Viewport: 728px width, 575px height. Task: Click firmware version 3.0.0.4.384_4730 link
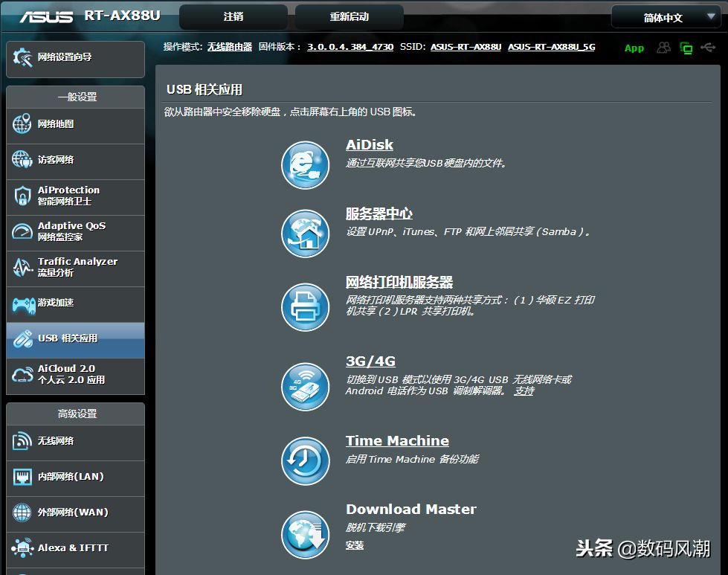pos(350,47)
